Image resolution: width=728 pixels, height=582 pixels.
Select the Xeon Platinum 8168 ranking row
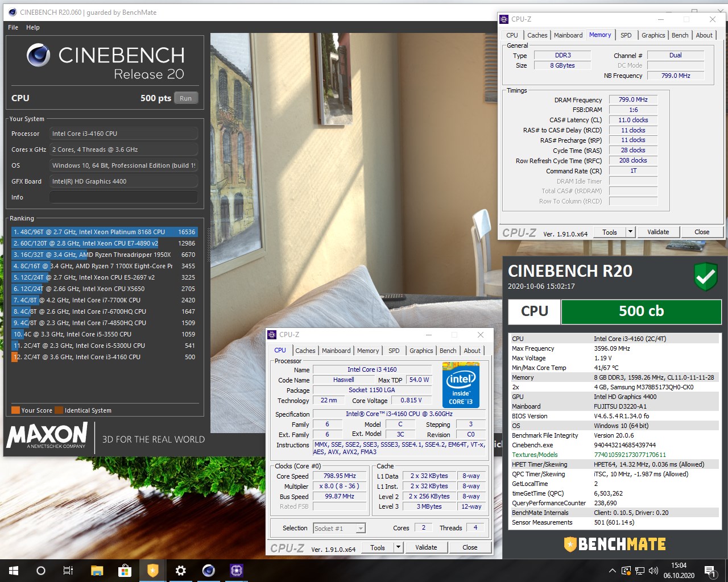[x=104, y=232]
